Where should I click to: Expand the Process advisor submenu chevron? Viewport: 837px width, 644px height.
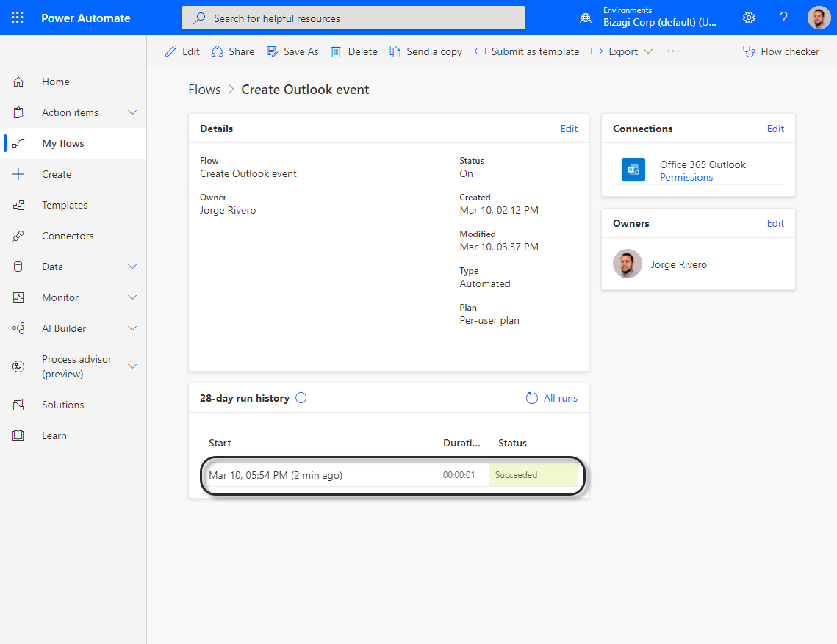pyautogui.click(x=132, y=366)
